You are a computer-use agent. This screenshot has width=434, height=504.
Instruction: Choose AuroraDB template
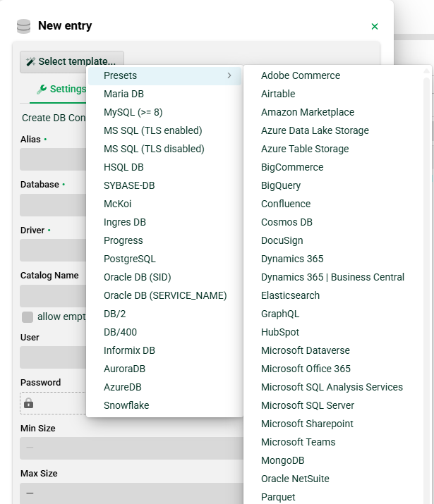pos(164,369)
